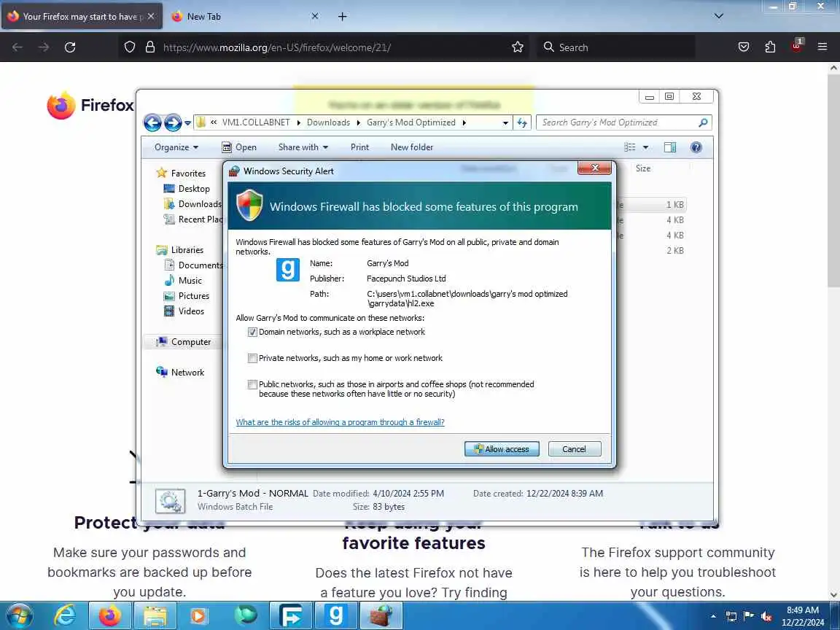Image resolution: width=840 pixels, height=630 pixels.
Task: Change the Explorer view icon
Action: (630, 147)
